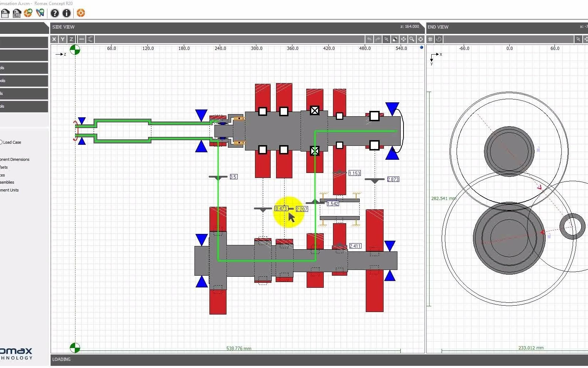This screenshot has height=368, width=588.
Task: Open the Info about icon
Action: click(67, 13)
